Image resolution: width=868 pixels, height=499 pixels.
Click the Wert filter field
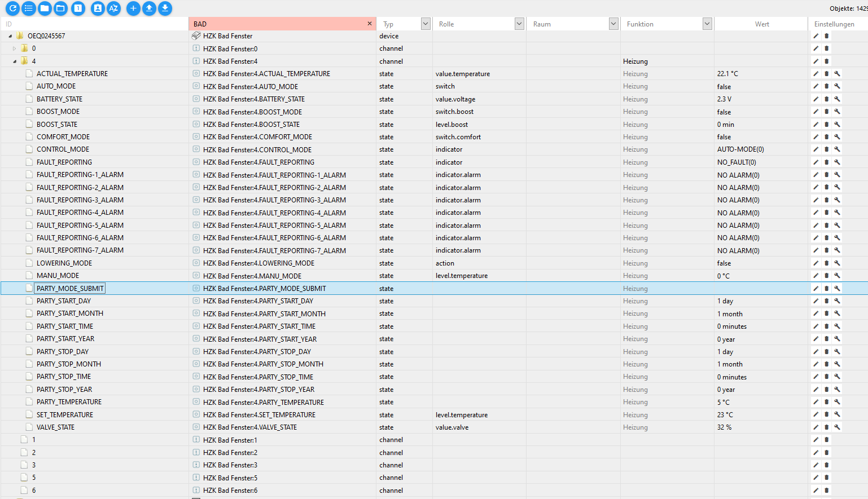coord(761,24)
